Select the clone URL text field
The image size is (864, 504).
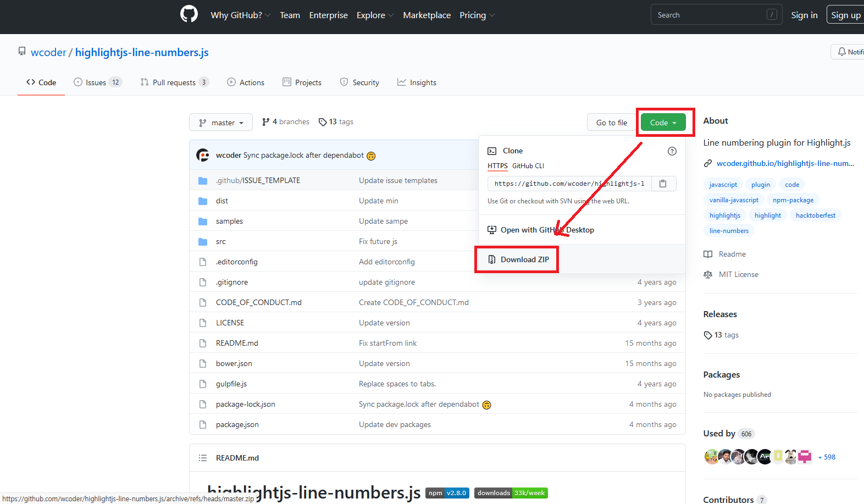569,184
